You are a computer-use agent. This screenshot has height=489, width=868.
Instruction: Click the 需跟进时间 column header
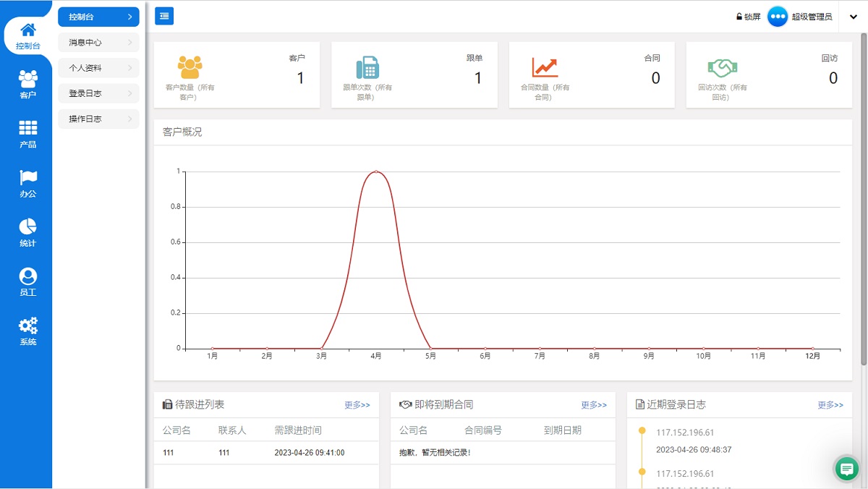tap(298, 430)
